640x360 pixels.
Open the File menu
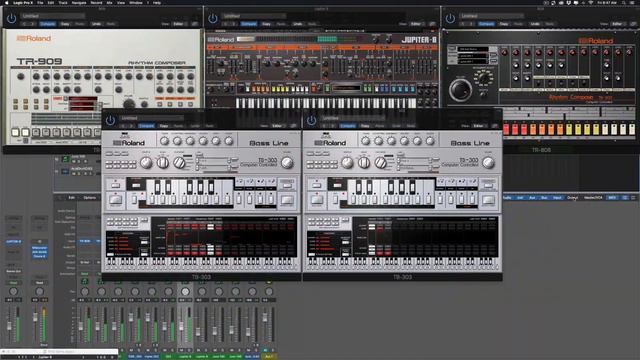[40, 2]
